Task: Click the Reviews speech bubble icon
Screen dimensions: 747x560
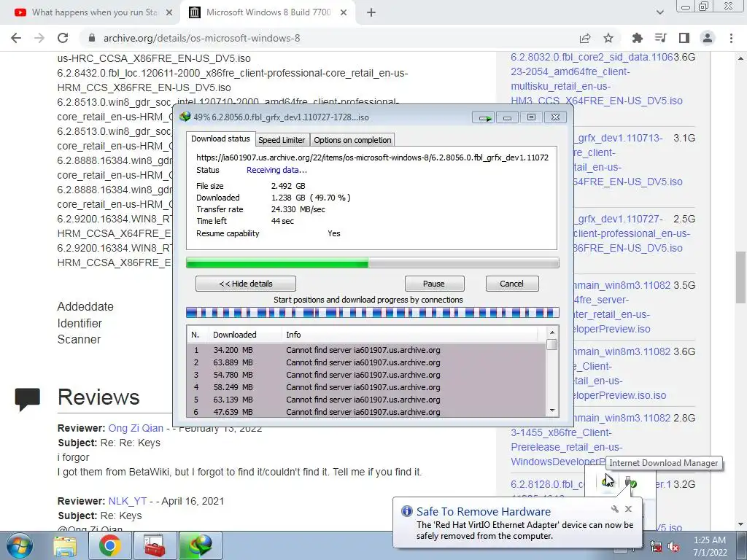Action: (x=28, y=400)
